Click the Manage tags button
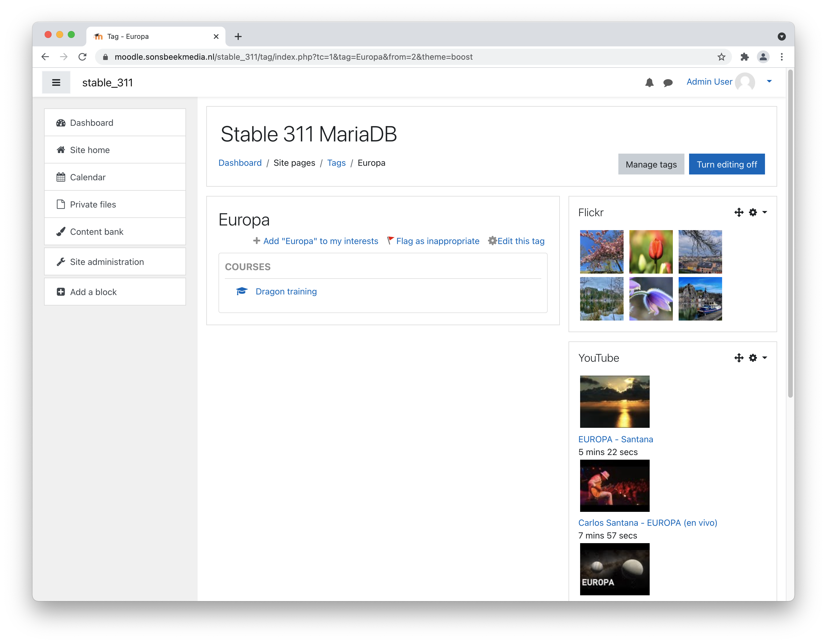 [651, 164]
